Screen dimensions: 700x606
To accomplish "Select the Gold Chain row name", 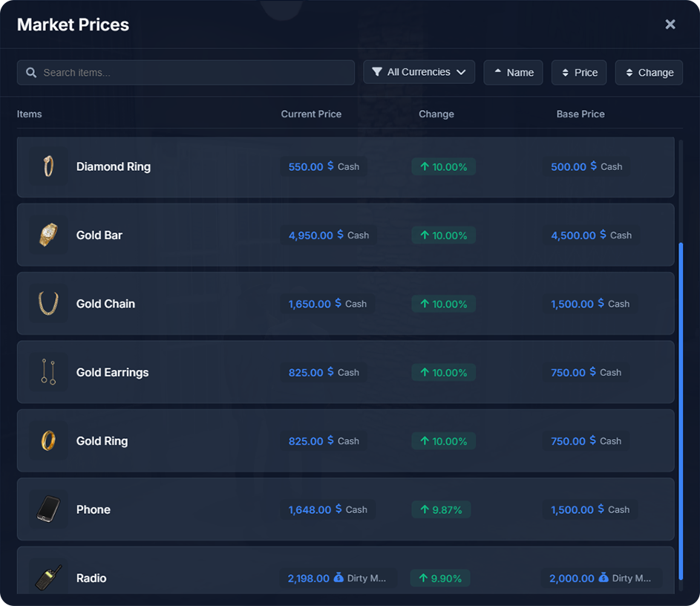I will 105,304.
